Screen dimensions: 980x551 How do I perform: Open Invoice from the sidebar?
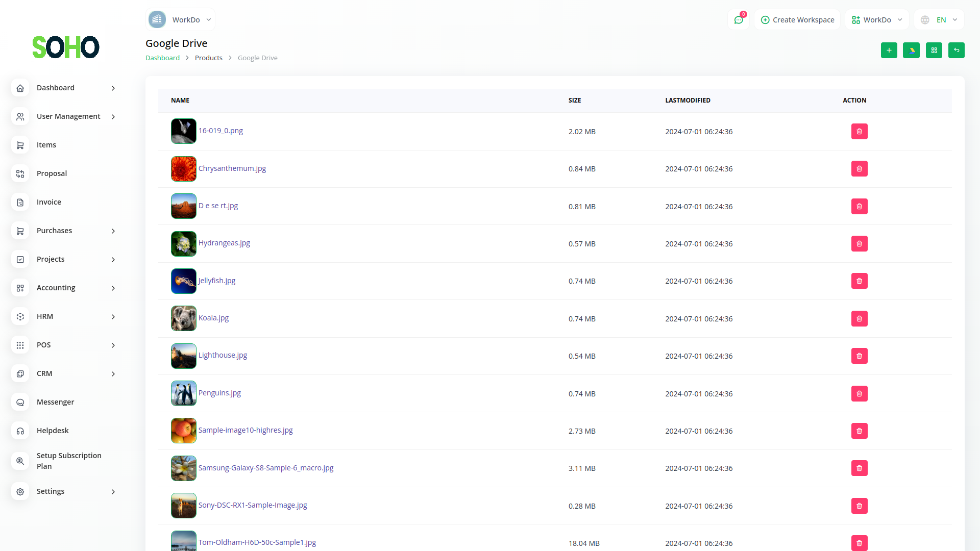point(49,202)
